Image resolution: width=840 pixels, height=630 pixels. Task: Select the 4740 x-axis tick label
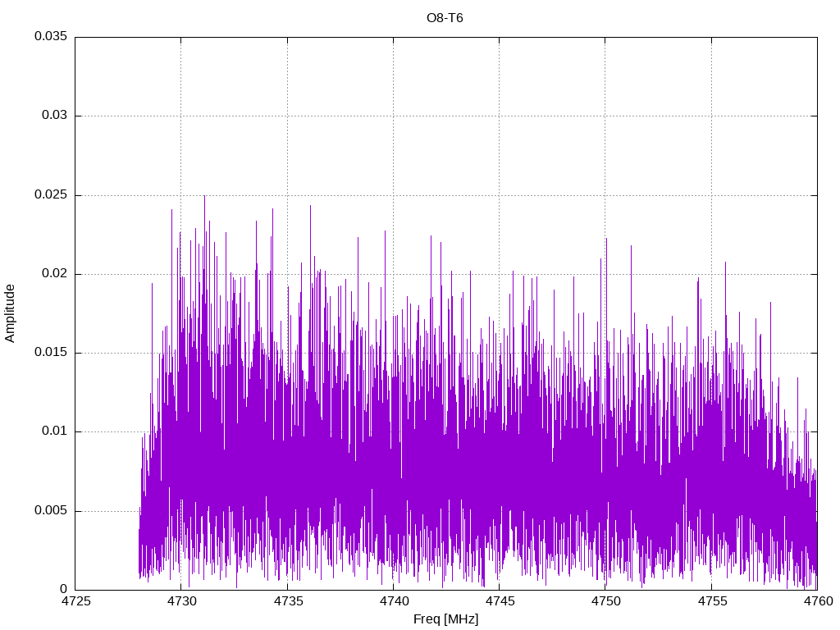click(x=393, y=602)
